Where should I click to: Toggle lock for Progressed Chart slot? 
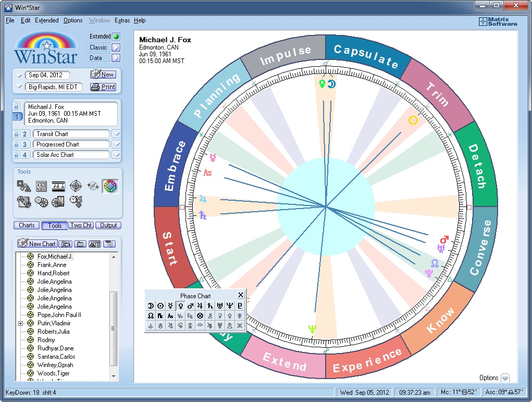coord(16,144)
